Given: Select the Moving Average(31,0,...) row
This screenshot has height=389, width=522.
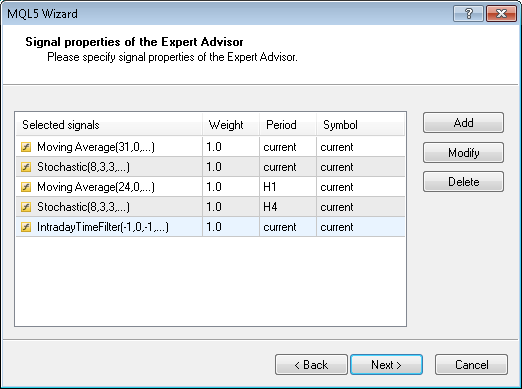Looking at the screenshot, I should point(210,147).
